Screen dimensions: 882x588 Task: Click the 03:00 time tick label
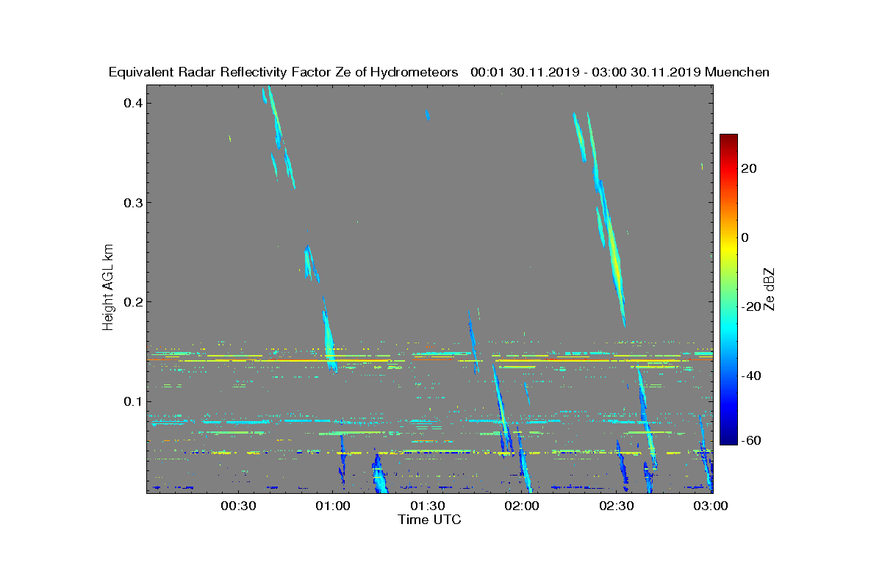[x=711, y=506]
